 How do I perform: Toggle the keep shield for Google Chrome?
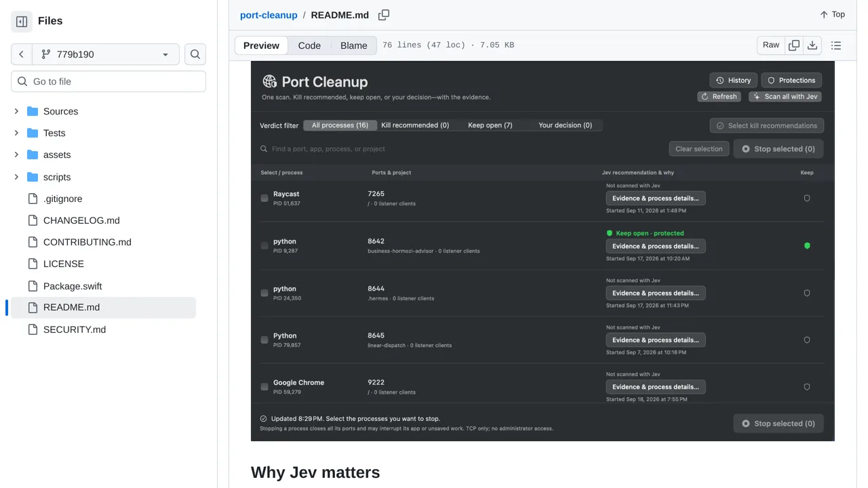(x=807, y=387)
